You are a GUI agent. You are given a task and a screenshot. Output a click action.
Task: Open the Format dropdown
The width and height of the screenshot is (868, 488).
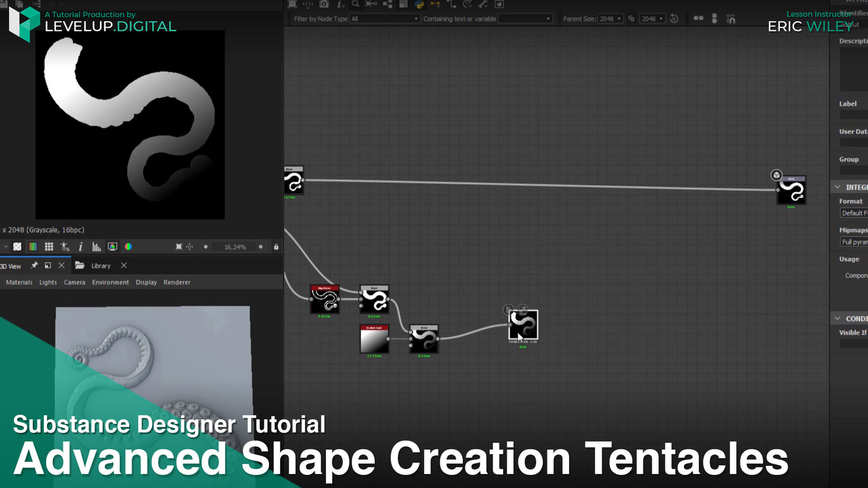click(x=854, y=213)
